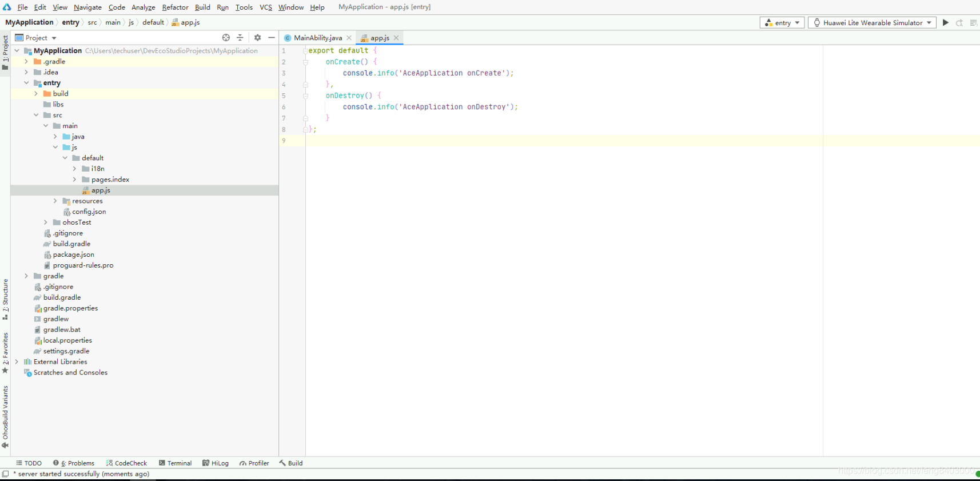Click MyApplication in the breadcrumb bar
The width and height of the screenshot is (980, 481).
tap(29, 22)
